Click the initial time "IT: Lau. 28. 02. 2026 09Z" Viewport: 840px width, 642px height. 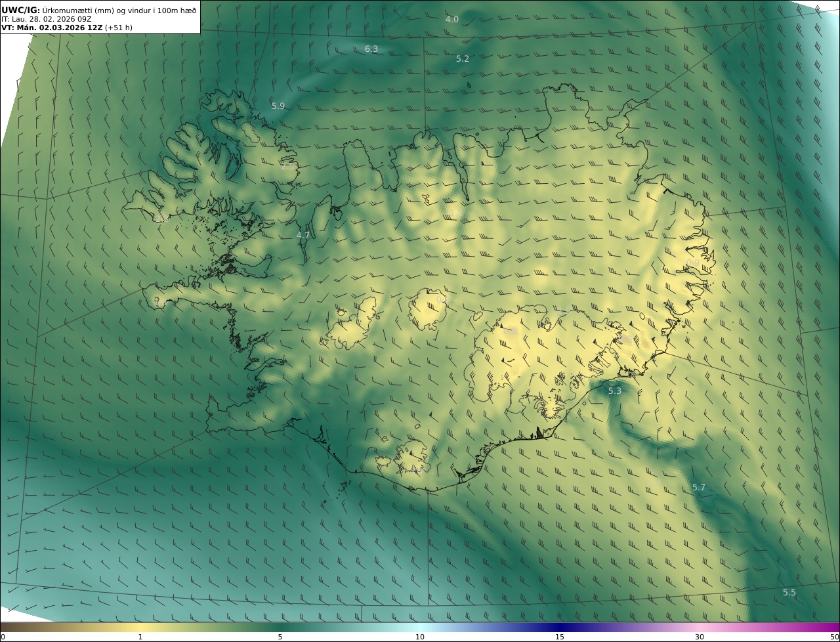46,19
